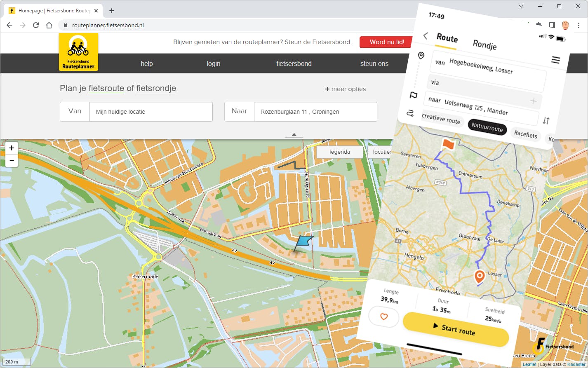Screen dimensions: 588x368
Task: Tap the yellow 'Start route' button
Action: point(456,329)
